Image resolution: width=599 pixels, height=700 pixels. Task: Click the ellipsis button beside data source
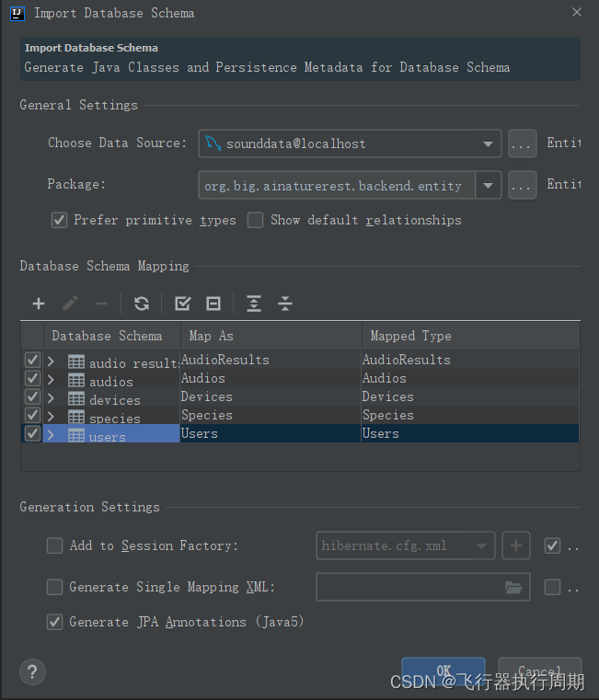click(x=523, y=143)
